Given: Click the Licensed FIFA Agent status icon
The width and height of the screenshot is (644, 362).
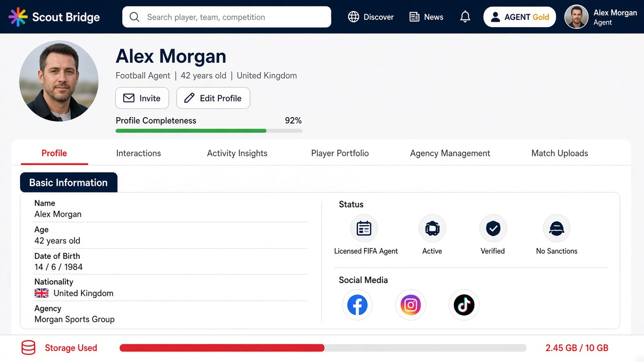Looking at the screenshot, I should tap(364, 228).
